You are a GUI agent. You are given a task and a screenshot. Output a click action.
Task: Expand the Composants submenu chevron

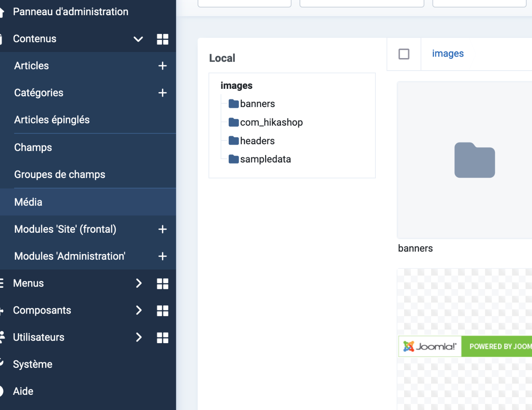pos(138,310)
